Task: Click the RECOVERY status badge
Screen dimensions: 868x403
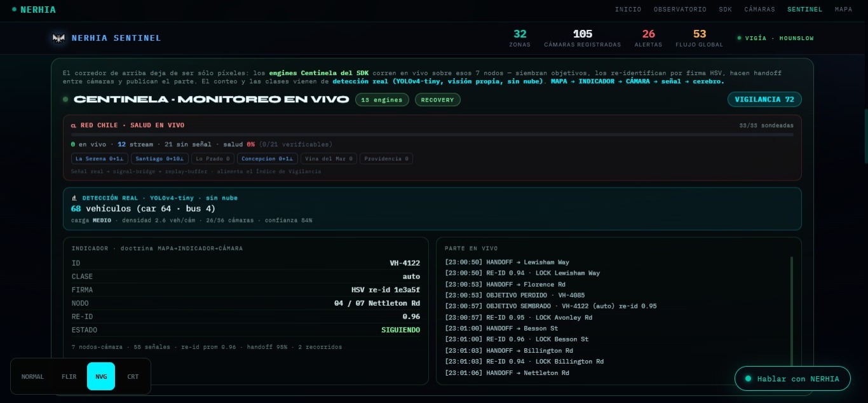Action: pos(438,100)
